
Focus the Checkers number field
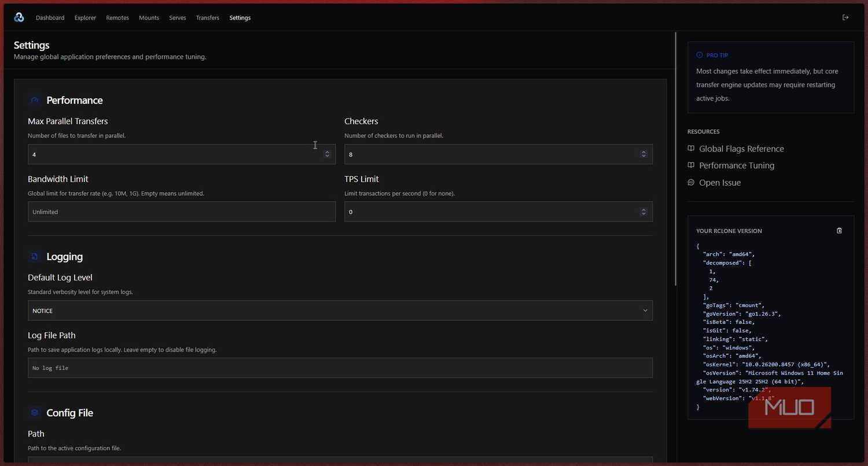click(x=498, y=154)
